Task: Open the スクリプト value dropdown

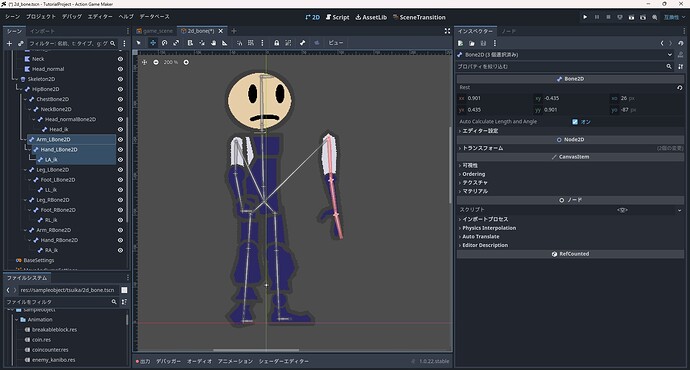Action: 680,210
